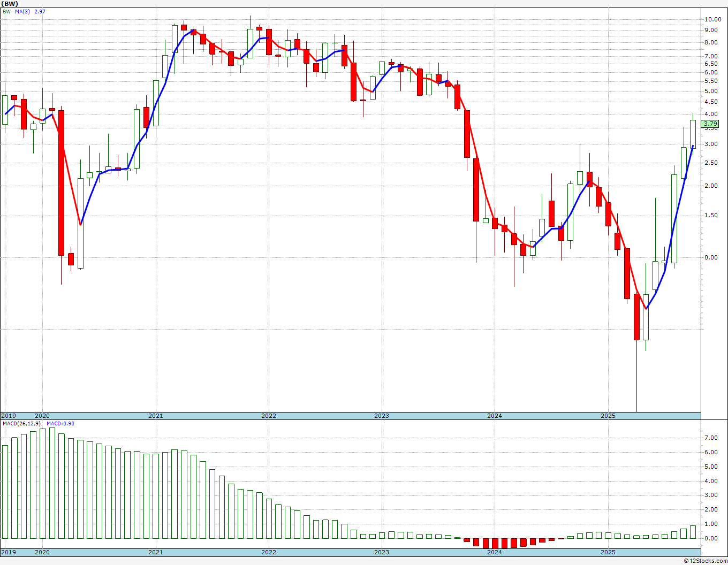Select the 6.50 price axis label
The height and width of the screenshot is (565, 728).
click(711, 64)
